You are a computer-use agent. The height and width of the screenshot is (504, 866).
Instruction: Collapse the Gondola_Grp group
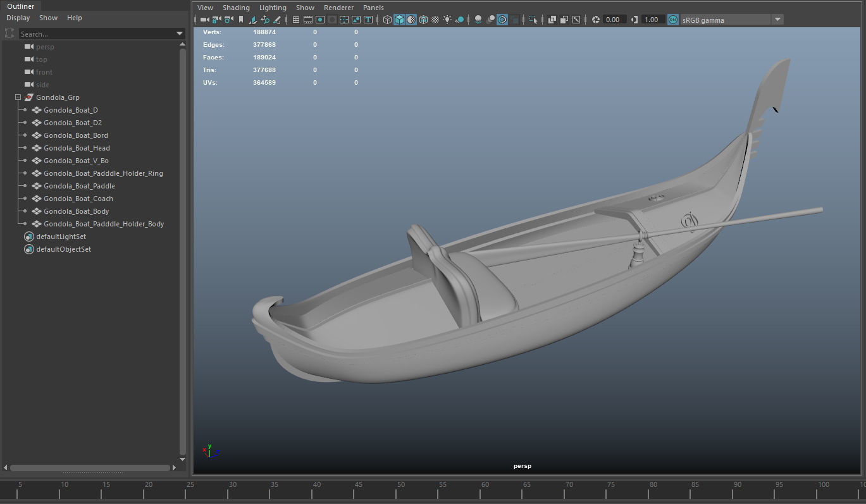coord(18,97)
